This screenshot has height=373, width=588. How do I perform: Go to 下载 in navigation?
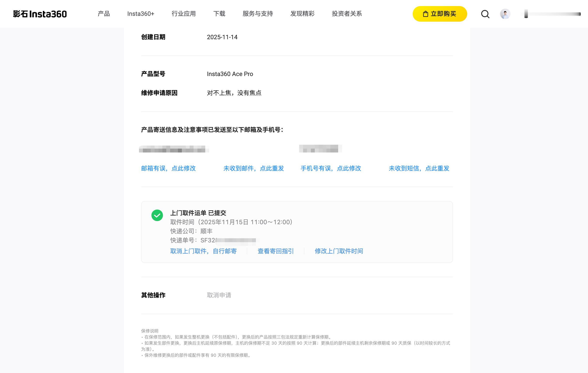tap(219, 14)
